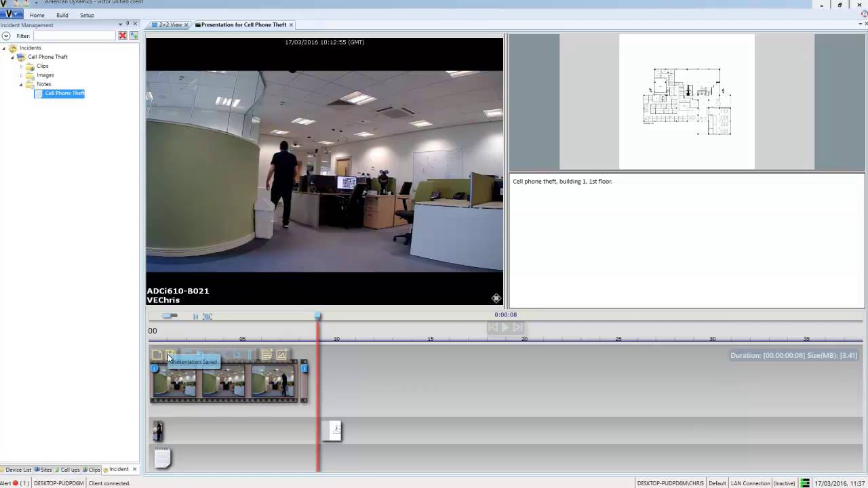Viewport: 868px width, 488px height.
Task: Select the Notes folder in the tree
Action: (x=43, y=84)
